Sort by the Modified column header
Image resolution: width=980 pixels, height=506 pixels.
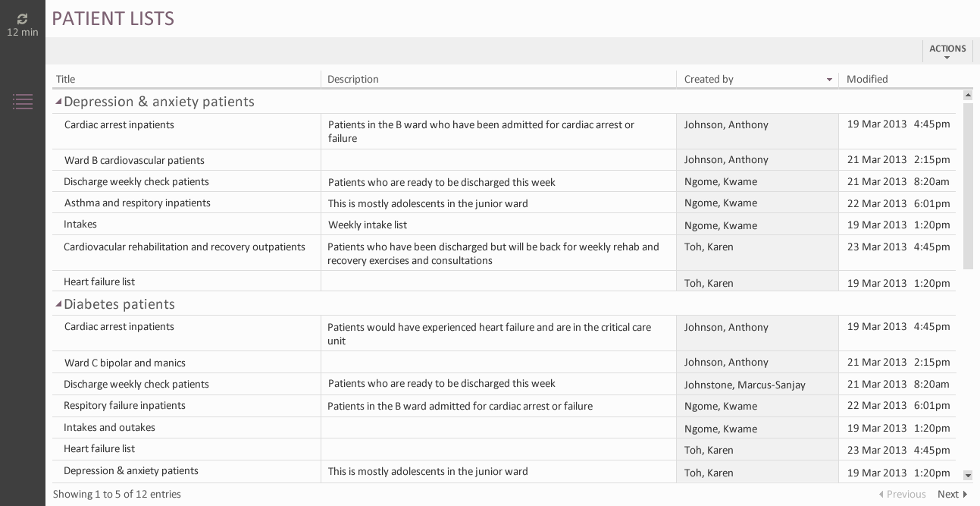[867, 79]
